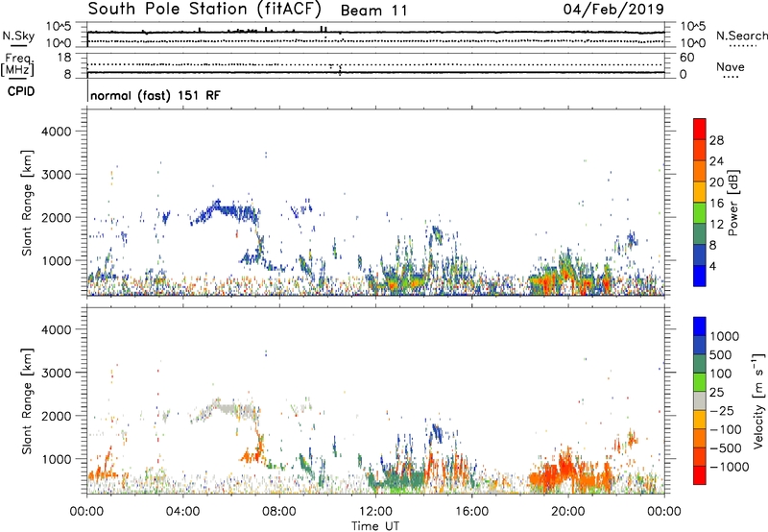Screen dimensions: 768x532
Task: Click the "100" velocity colorbar label
Action: pos(721,374)
